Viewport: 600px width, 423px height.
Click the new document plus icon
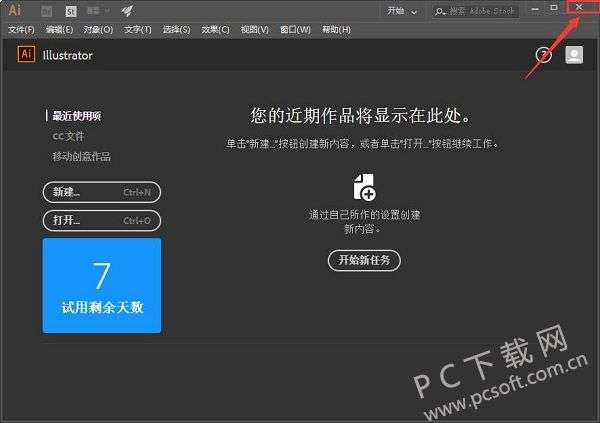click(x=364, y=187)
